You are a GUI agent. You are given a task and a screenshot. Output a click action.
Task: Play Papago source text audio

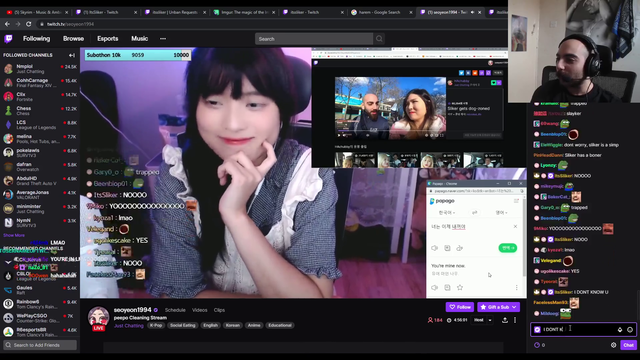pos(435,248)
